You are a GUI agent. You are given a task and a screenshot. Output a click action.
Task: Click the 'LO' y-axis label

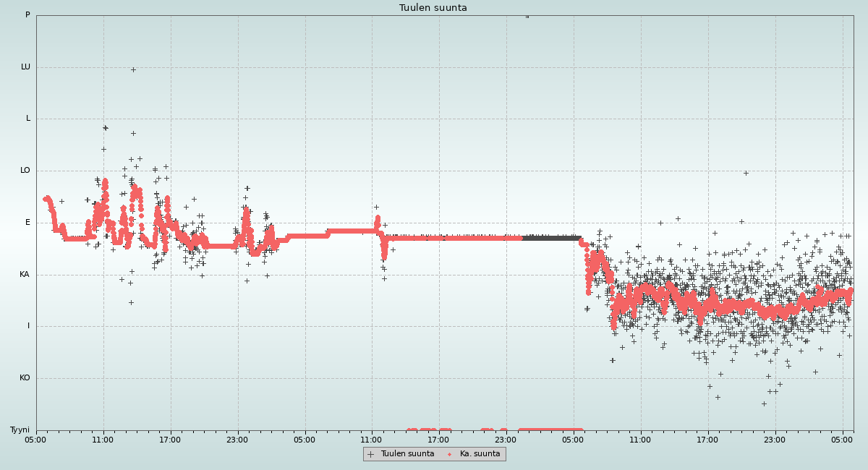(x=25, y=171)
